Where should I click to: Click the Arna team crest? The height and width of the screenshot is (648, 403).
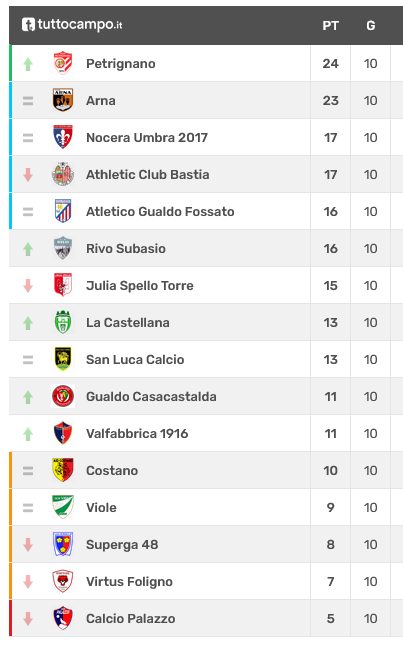tap(63, 100)
